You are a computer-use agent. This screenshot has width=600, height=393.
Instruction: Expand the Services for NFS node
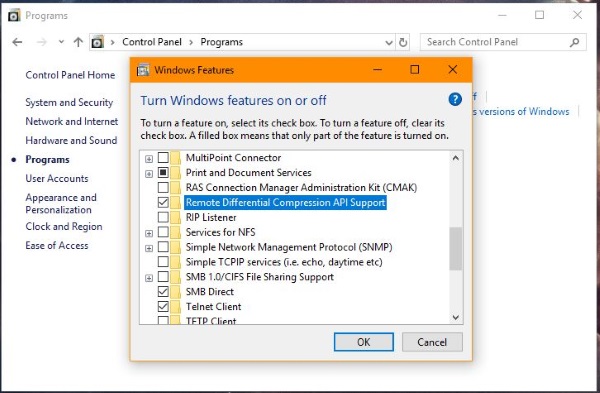tap(149, 233)
